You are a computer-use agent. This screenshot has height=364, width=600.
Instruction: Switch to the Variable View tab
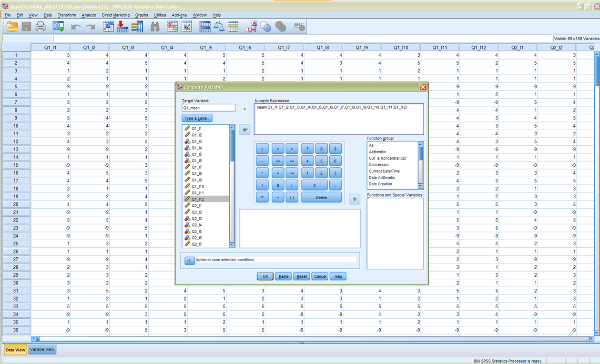(42, 349)
